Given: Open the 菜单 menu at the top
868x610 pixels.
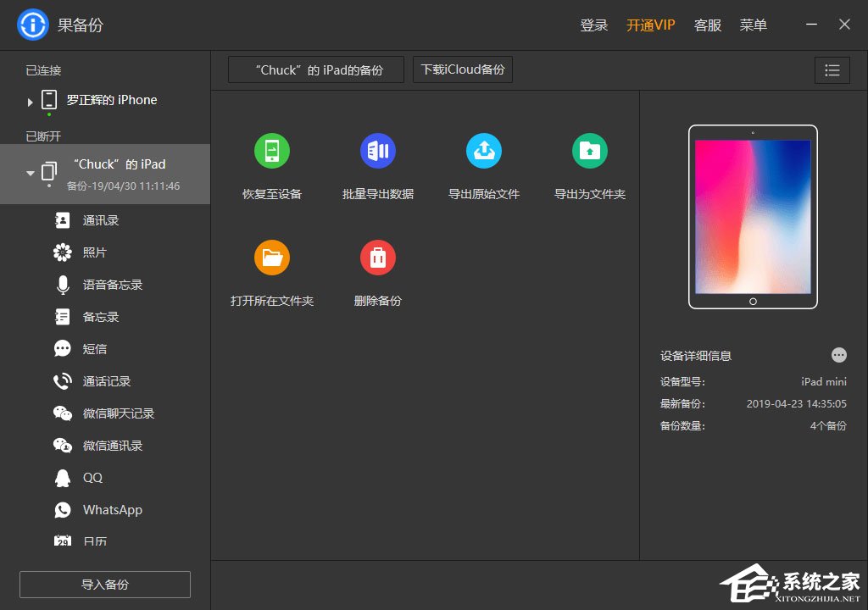Looking at the screenshot, I should 753,25.
